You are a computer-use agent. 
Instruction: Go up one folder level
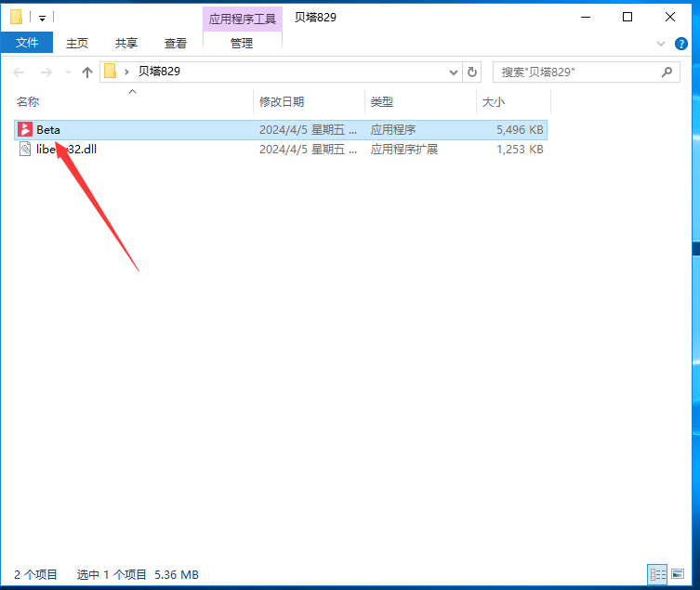click(87, 72)
